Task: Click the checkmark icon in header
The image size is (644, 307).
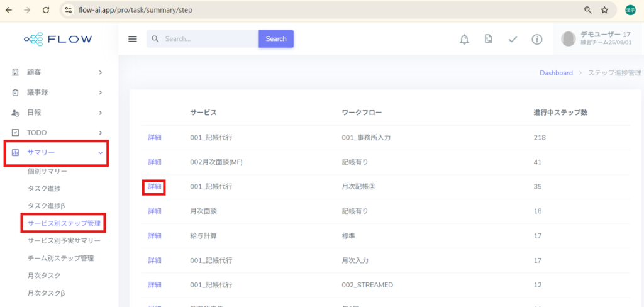Action: (513, 40)
